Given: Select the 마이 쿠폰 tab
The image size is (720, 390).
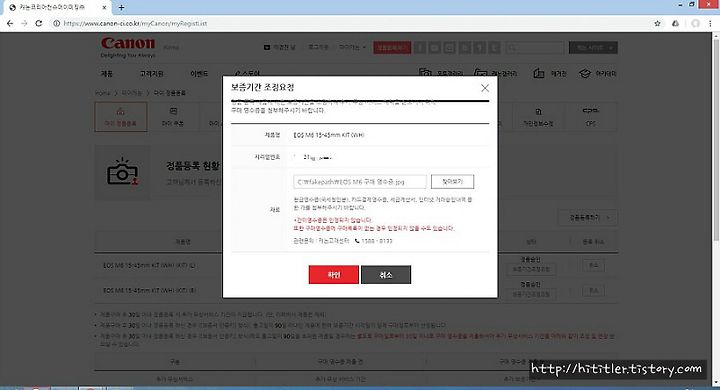Looking at the screenshot, I should [x=173, y=117].
